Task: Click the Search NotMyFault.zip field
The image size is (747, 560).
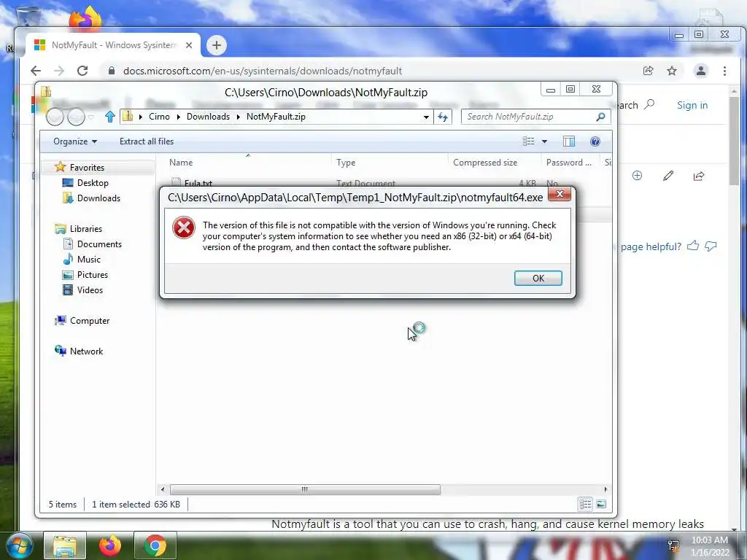Action: tap(536, 117)
